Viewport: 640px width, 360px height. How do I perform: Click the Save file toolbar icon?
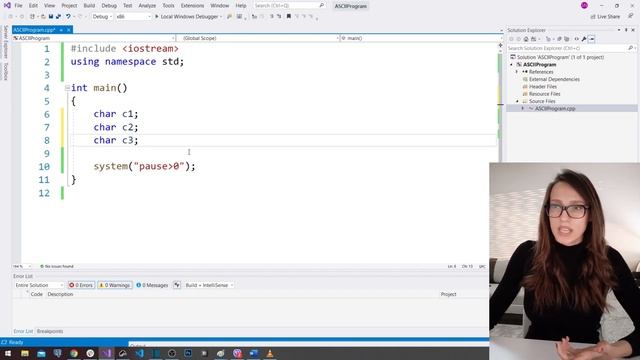[x=51, y=16]
